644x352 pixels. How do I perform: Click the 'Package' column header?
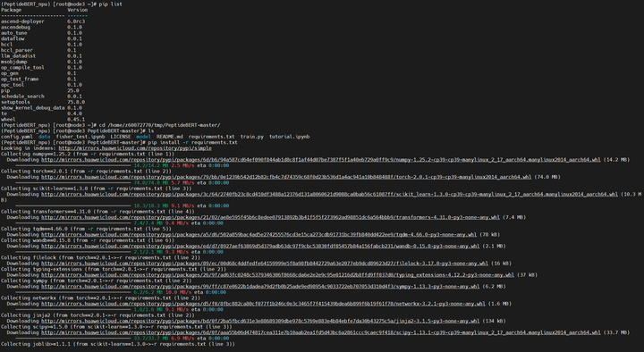11,10
